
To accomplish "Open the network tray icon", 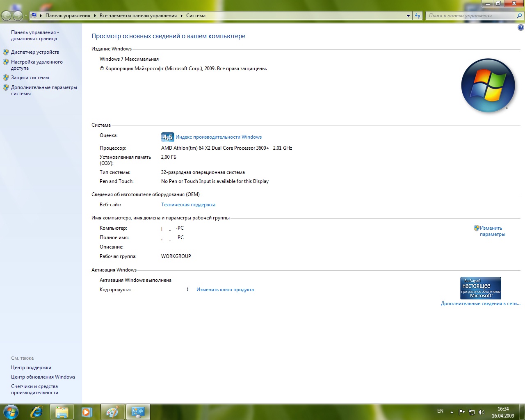I will pos(472,412).
